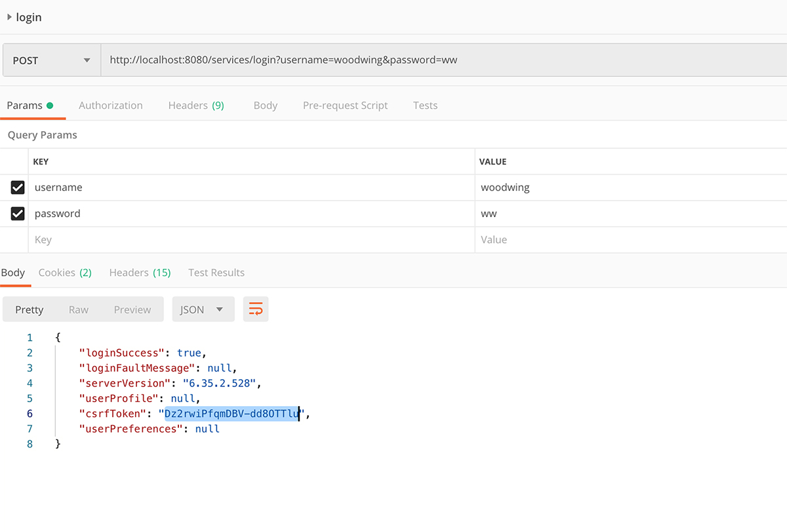This screenshot has width=787, height=532.
Task: Click line number 6 in the gutter
Action: [30, 414]
